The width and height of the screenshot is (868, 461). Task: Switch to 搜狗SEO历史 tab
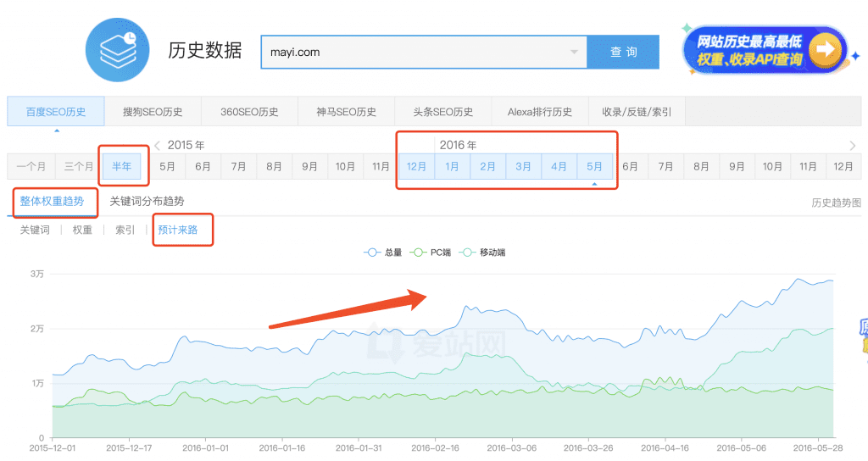[153, 112]
